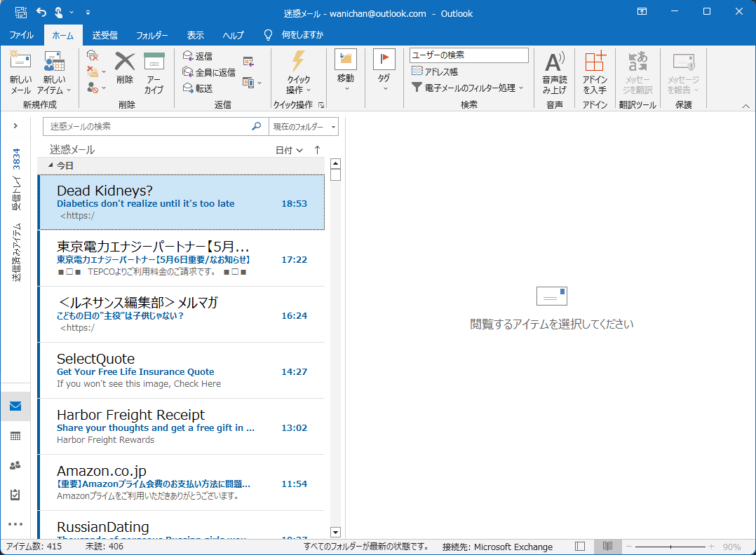The width and height of the screenshot is (756, 555).
Task: Toggle sort order arrow in message list
Action: coord(317,150)
